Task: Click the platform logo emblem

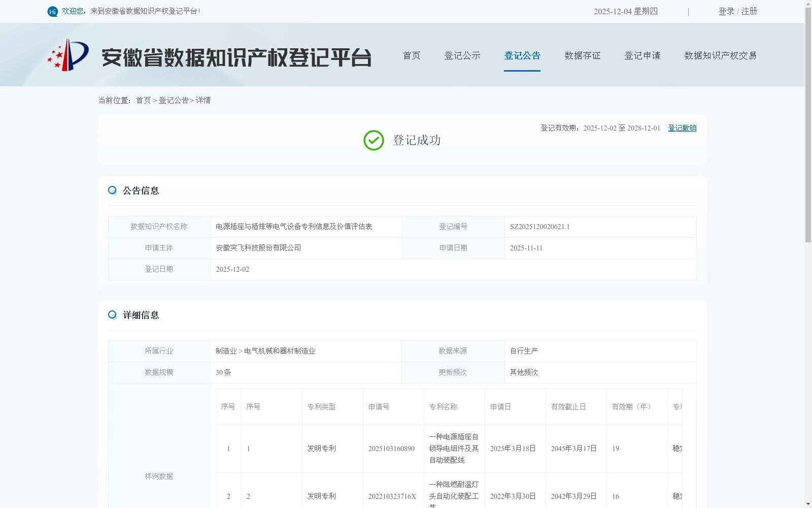Action: point(68,55)
